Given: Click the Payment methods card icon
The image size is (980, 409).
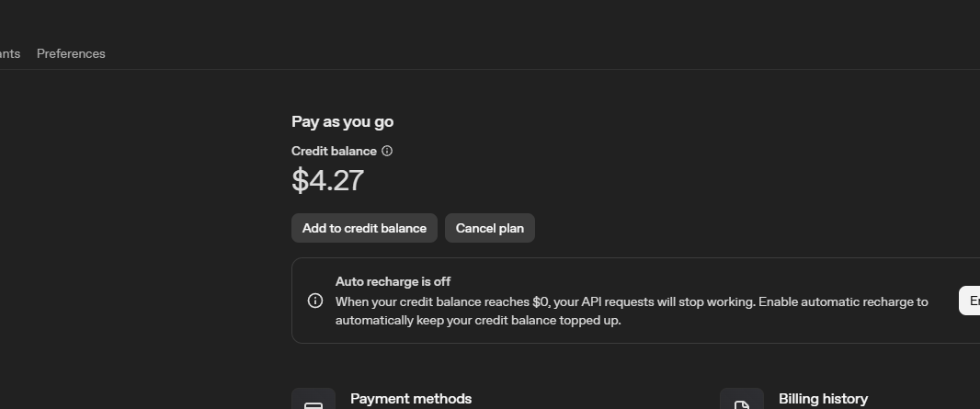Looking at the screenshot, I should 313,403.
